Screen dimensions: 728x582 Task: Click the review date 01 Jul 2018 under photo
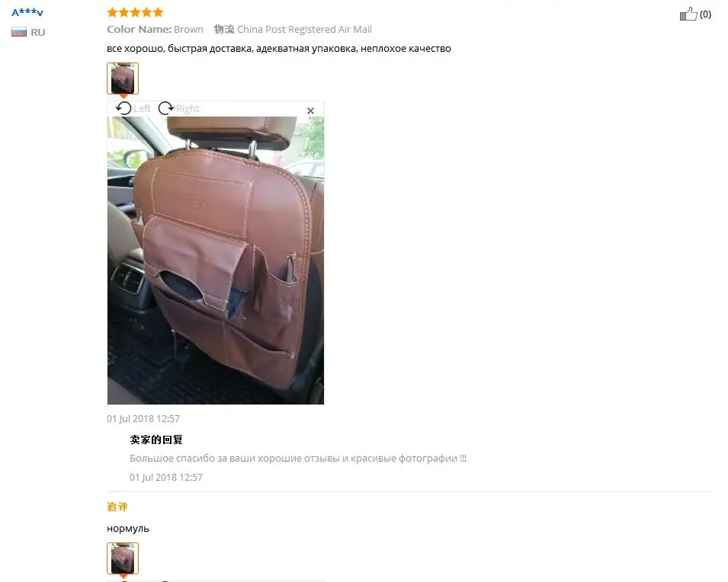click(143, 419)
